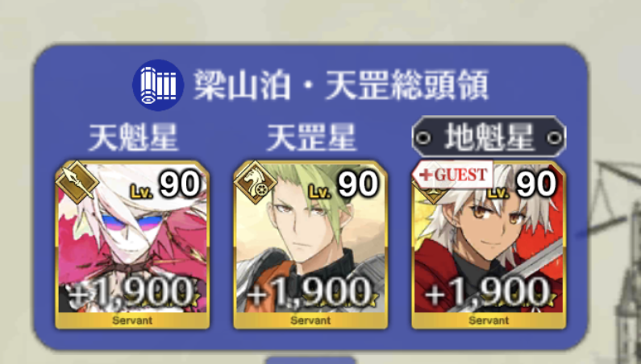Click the +1,900 bonus on the guest card
The width and height of the screenshot is (641, 364).
[487, 292]
